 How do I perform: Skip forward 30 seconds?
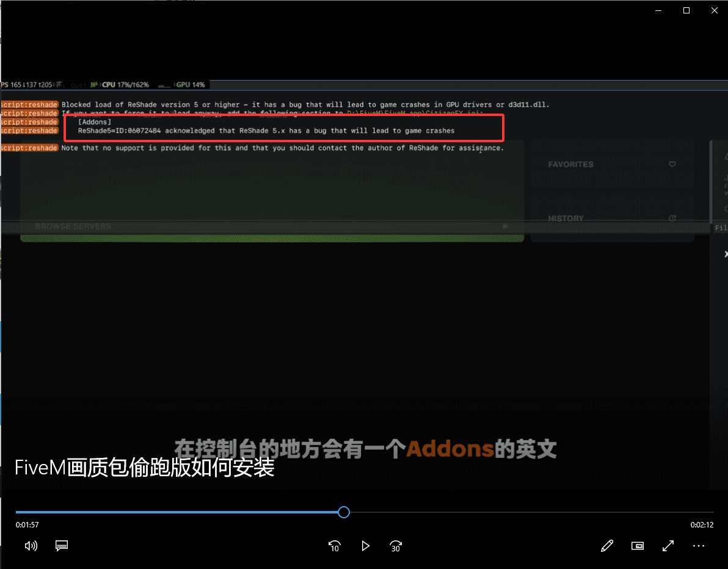(x=396, y=546)
